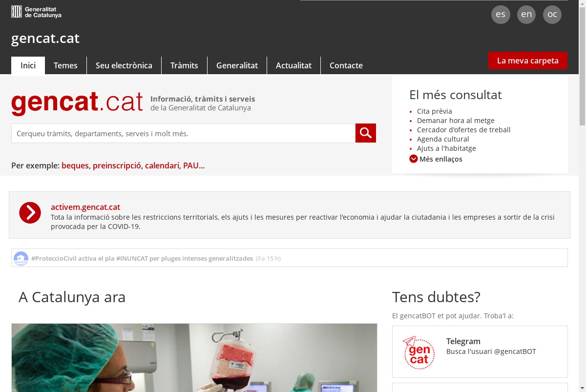Viewport: 586px width, 392px height.
Task: Click 'Busca l'usuari @gencatBOT' text
Action: [491, 351]
